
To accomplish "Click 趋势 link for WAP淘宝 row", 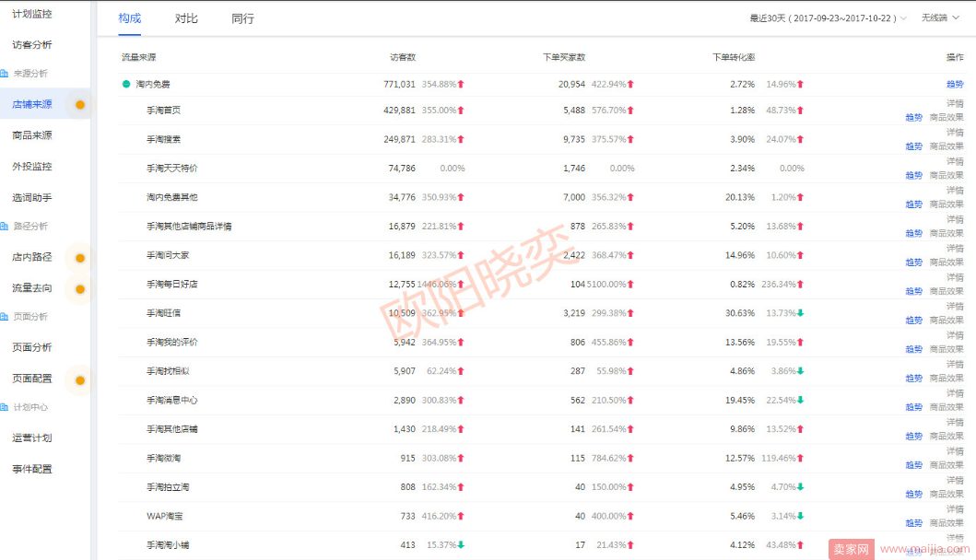I will coord(913,523).
